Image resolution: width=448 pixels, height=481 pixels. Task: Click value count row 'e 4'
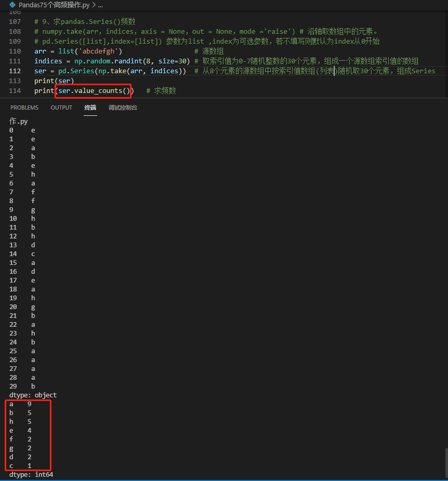point(20,431)
